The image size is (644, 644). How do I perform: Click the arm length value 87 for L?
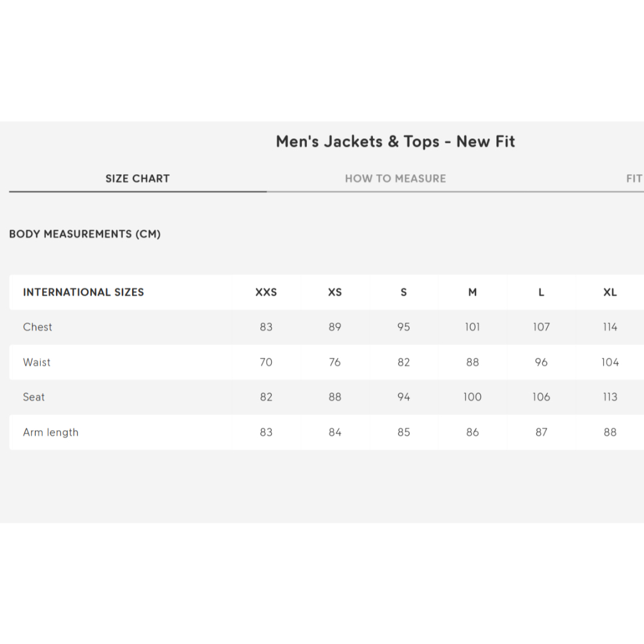(541, 432)
